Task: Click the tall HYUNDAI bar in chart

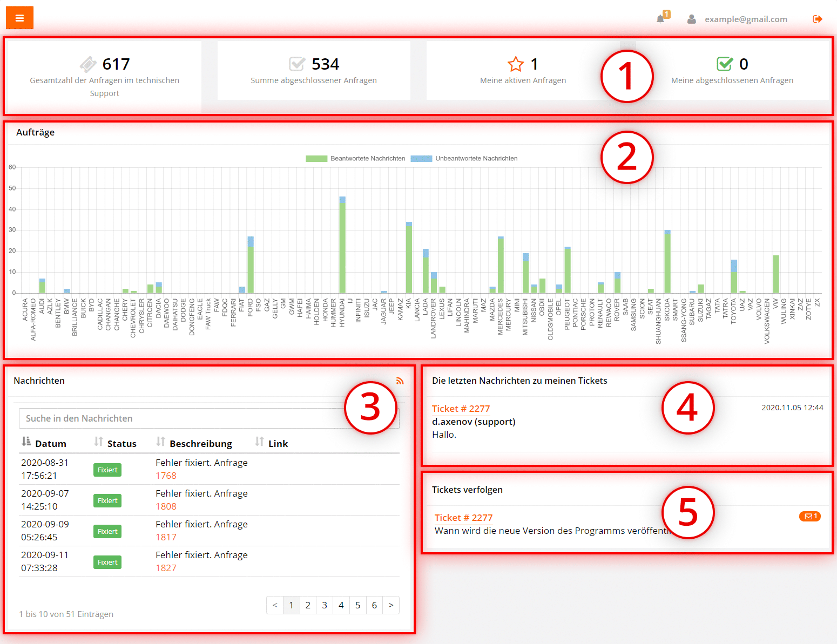Action: click(342, 248)
